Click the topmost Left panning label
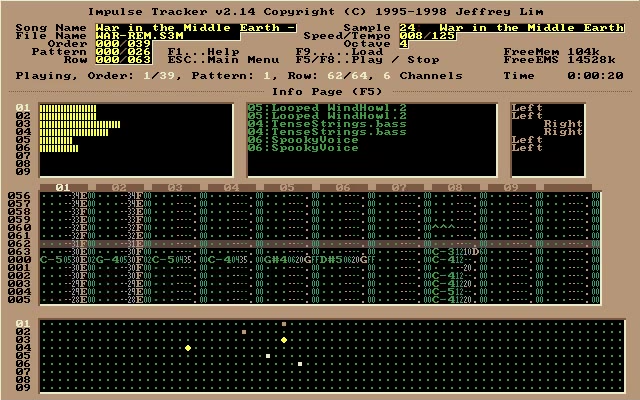This screenshot has width=640, height=400. [527, 108]
